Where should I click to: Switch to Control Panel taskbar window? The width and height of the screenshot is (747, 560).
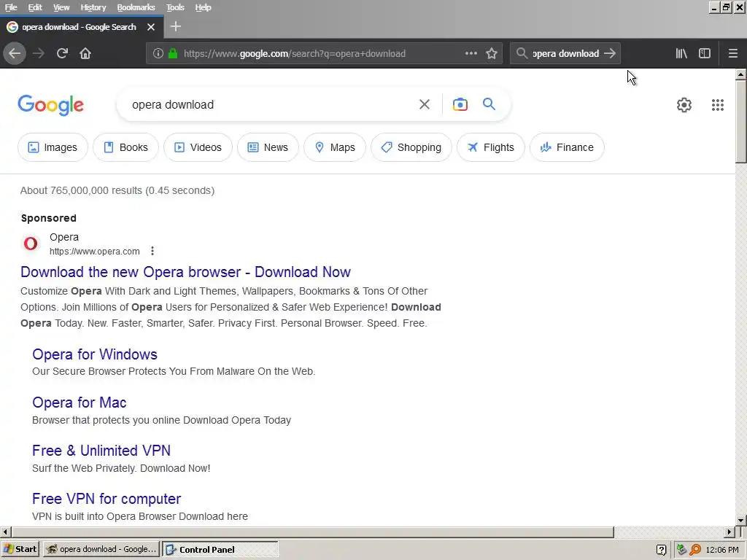click(220, 549)
